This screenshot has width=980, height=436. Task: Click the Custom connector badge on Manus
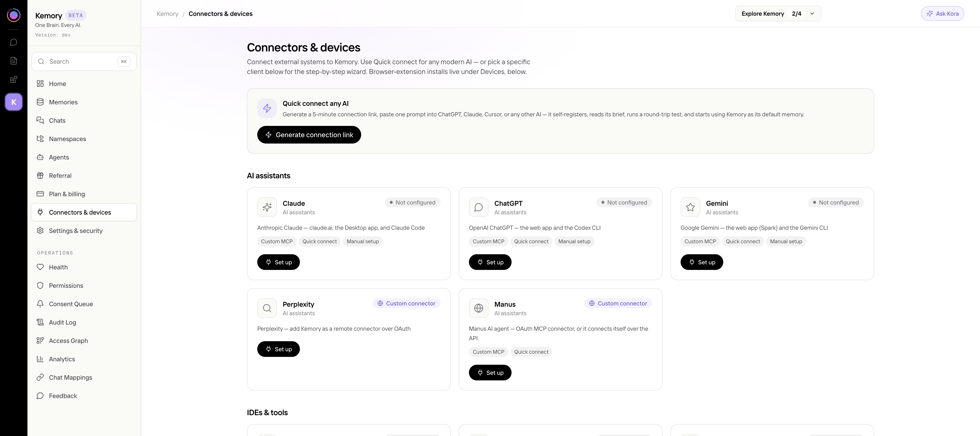tap(618, 303)
